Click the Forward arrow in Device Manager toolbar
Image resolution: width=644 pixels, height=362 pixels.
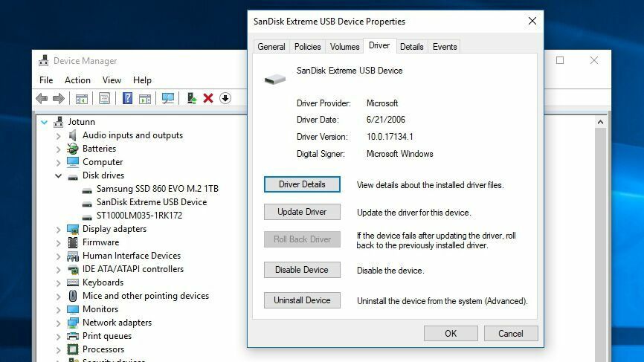click(x=59, y=99)
